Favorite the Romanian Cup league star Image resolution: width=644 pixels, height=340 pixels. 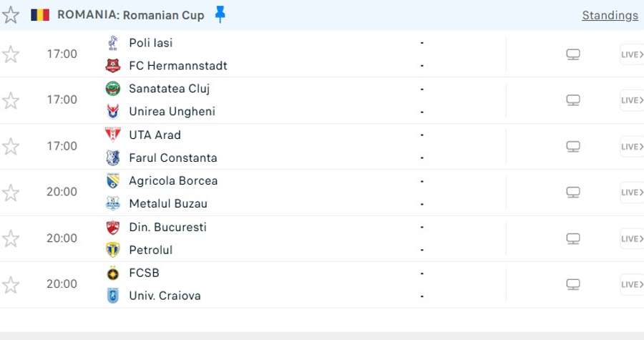point(10,15)
